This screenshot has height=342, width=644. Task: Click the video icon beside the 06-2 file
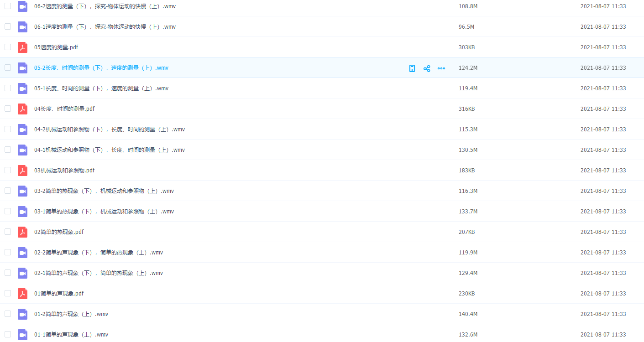coord(22,6)
